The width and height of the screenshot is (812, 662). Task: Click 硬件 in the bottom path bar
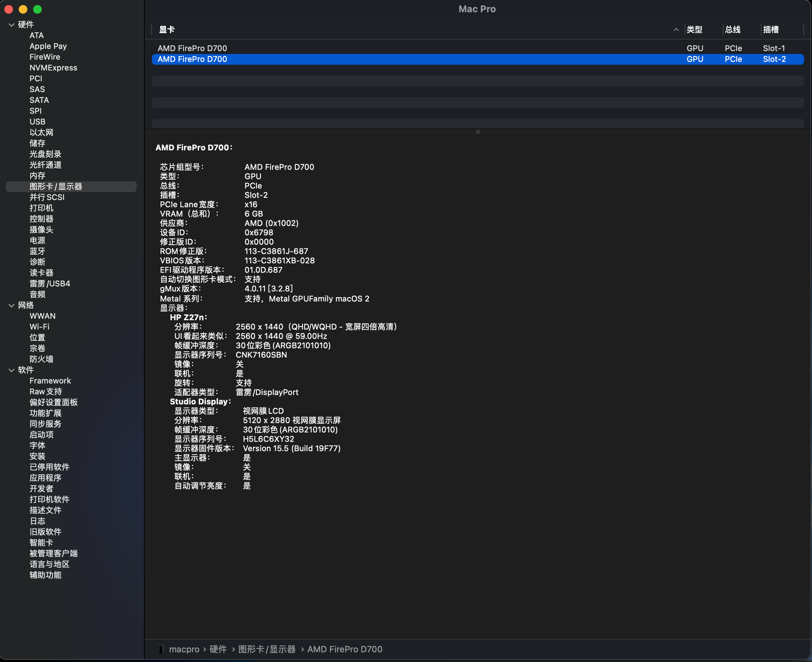(x=218, y=649)
